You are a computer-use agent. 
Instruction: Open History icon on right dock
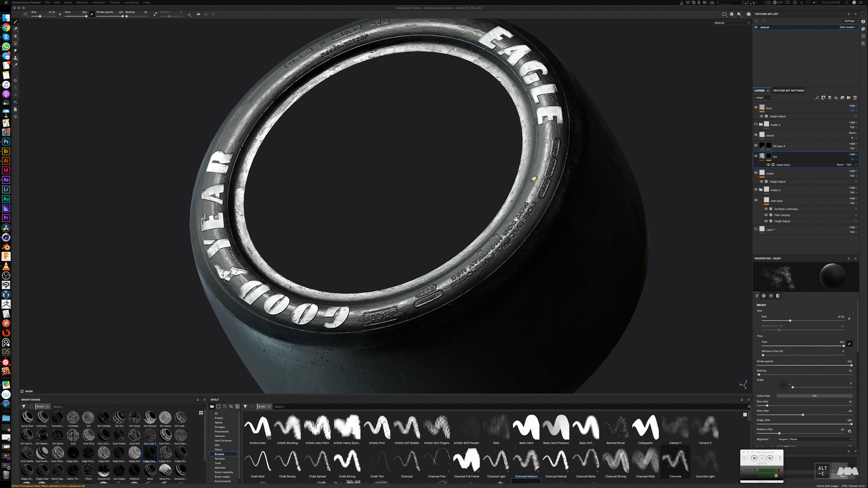point(864,36)
